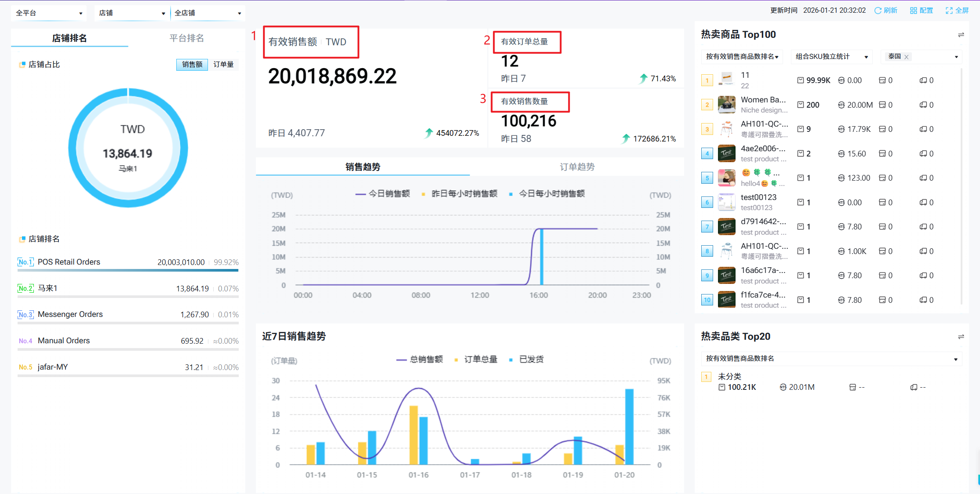Click the 店铺排名 section icon
The image size is (980, 494).
click(22, 239)
